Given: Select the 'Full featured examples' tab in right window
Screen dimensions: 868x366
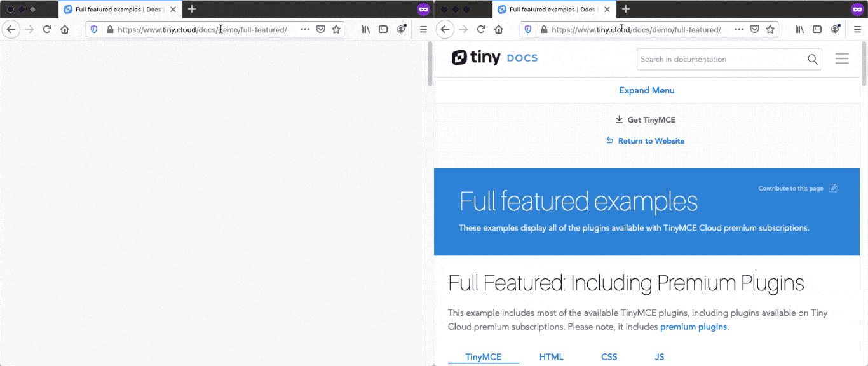Looking at the screenshot, I should [553, 10].
